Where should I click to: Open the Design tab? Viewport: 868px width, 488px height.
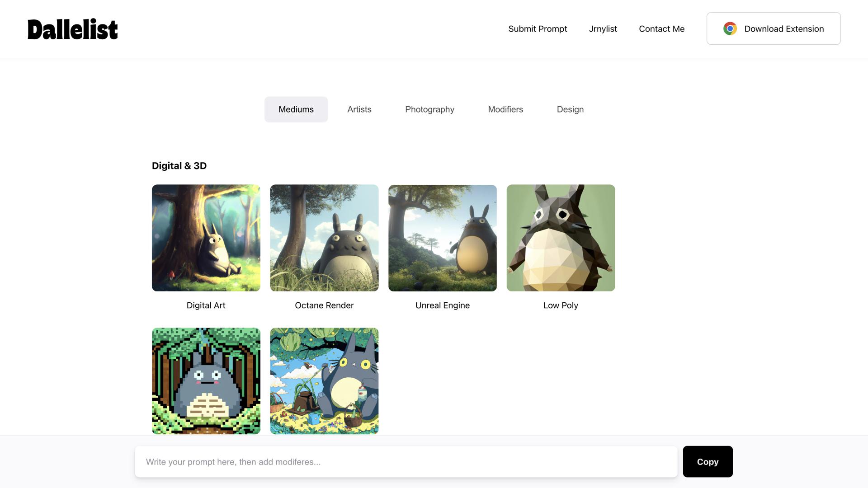pyautogui.click(x=570, y=109)
